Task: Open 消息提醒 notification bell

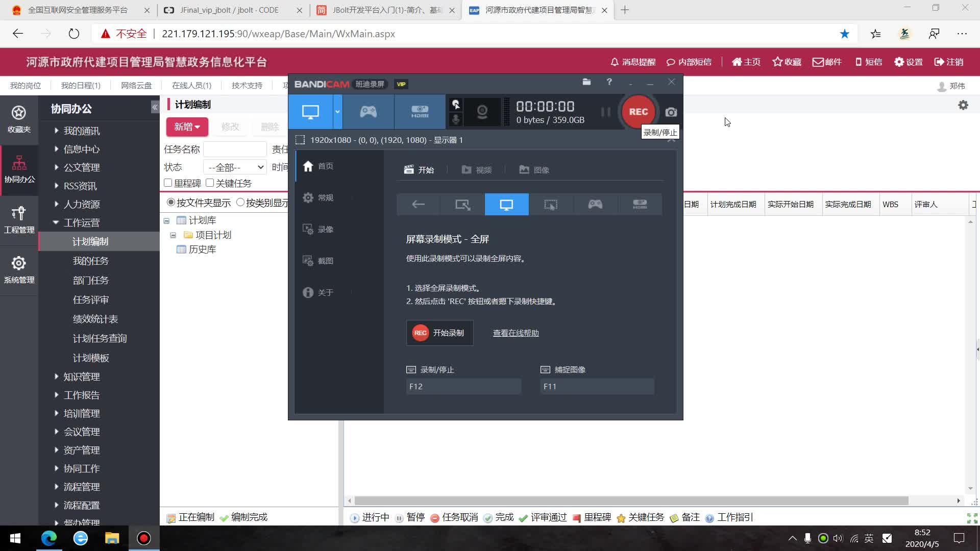Action: [633, 62]
